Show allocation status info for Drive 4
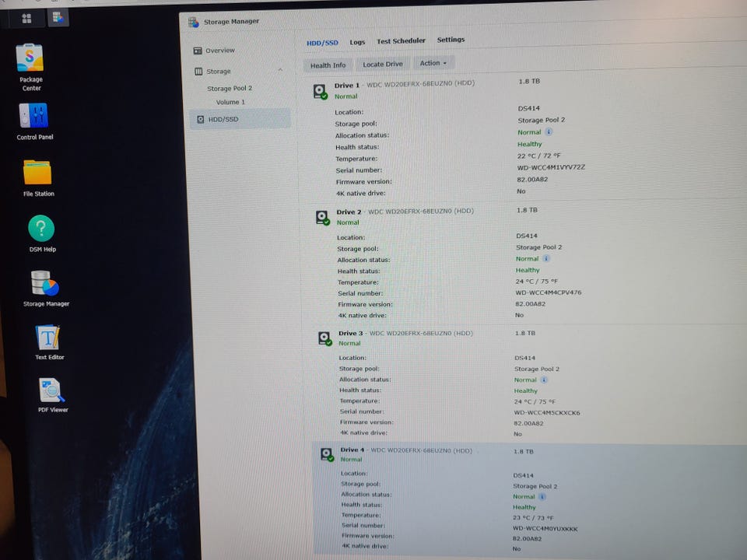The image size is (747, 560). click(542, 497)
